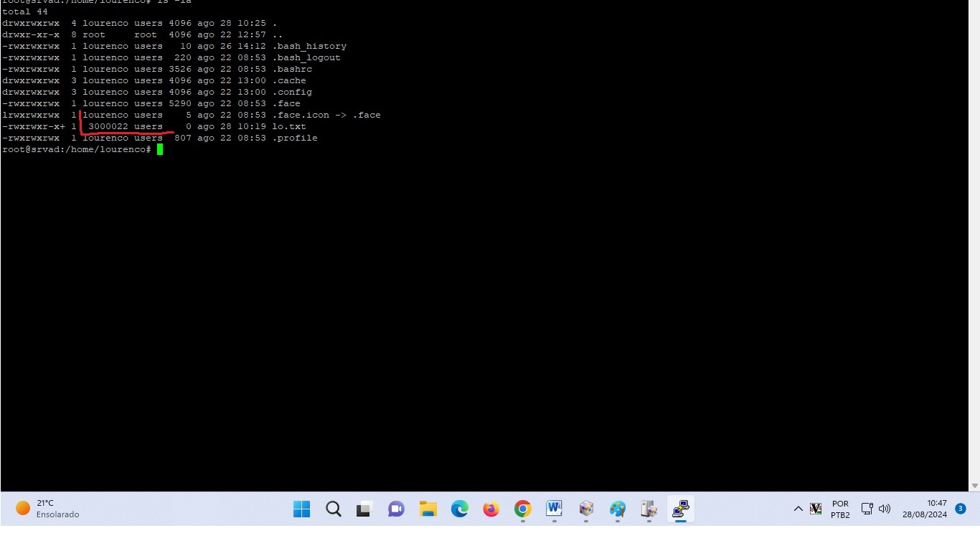Screen dimensions: 980x551
Task: Click the -rwxrwxr-x+ permissions string
Action: pos(34,126)
